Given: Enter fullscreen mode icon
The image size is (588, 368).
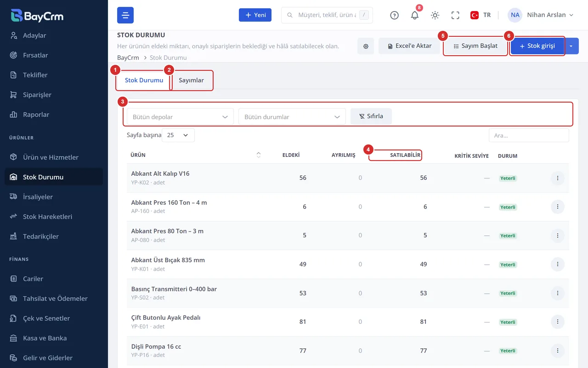Looking at the screenshot, I should click(455, 15).
